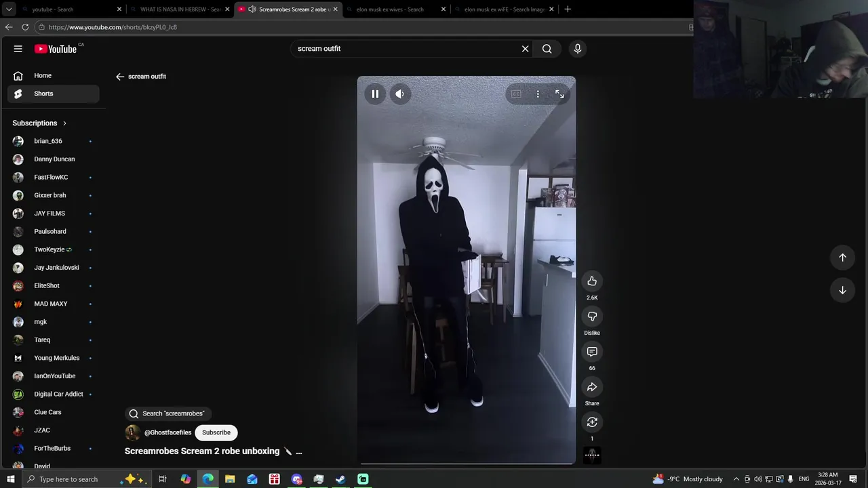Share this Short
The height and width of the screenshot is (488, 868).
pos(592,387)
